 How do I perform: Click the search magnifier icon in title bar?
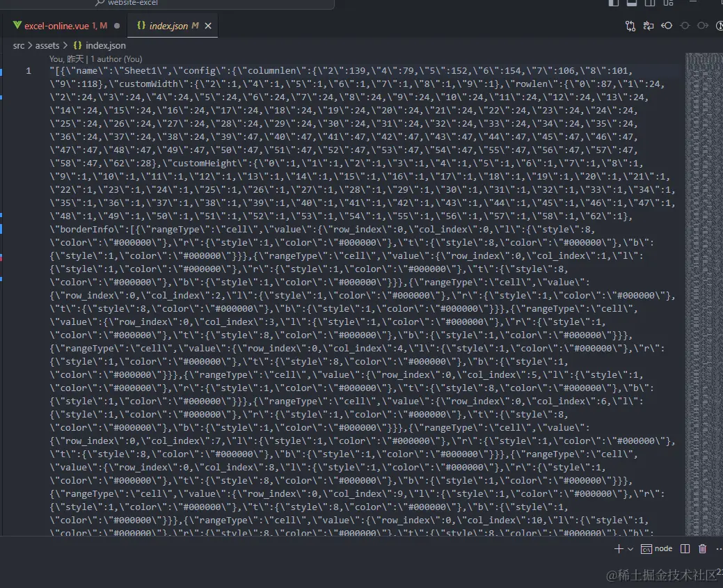[100, 2]
